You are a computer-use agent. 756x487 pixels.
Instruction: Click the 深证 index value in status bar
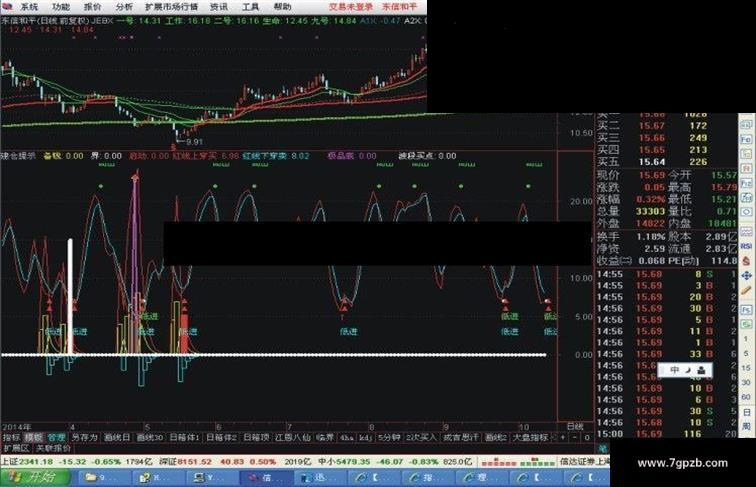click(x=195, y=461)
